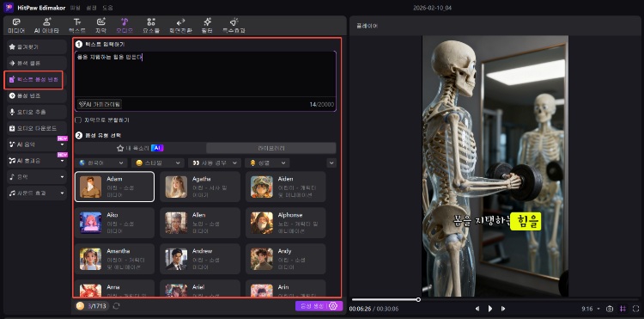Switch to the 라이브러리 (Library) tab
644x319 pixels.
tap(271, 148)
